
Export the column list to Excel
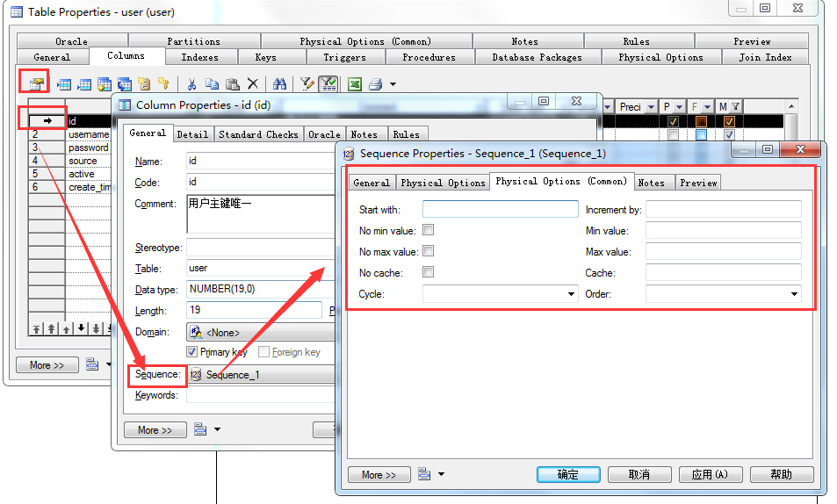click(355, 83)
